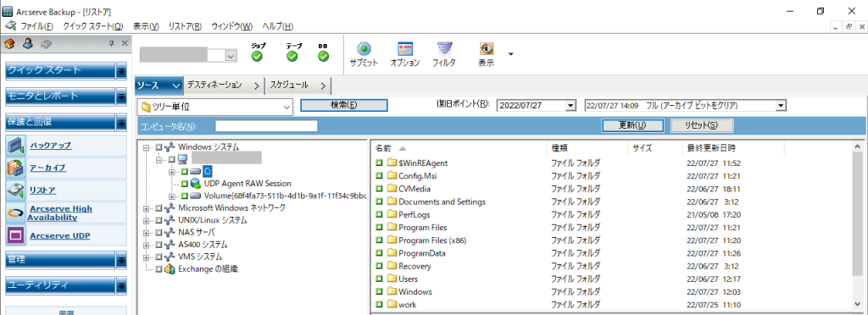Switch to the デスティネーション tab
Image resolution: width=868 pixels, height=315 pixels.
[x=223, y=86]
